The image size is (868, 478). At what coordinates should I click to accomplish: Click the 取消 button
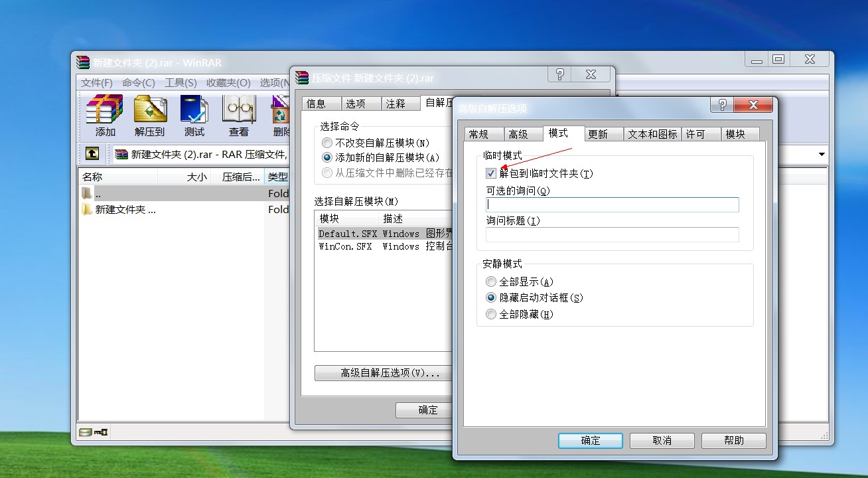tap(662, 441)
